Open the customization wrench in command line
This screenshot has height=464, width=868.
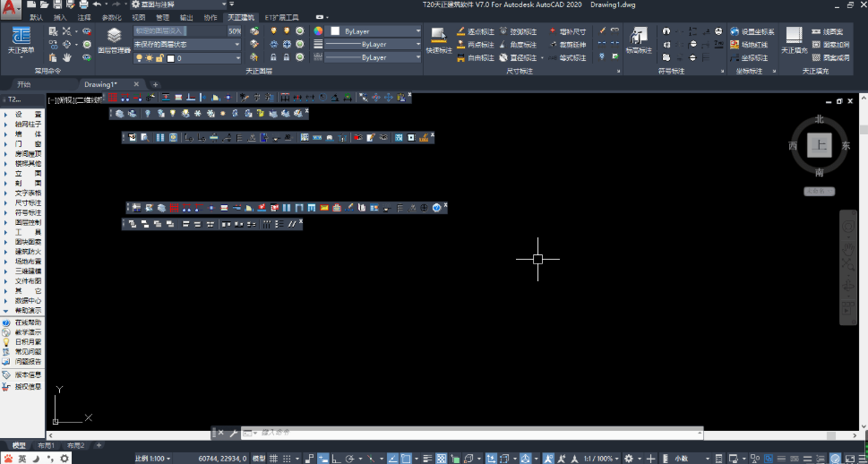233,433
